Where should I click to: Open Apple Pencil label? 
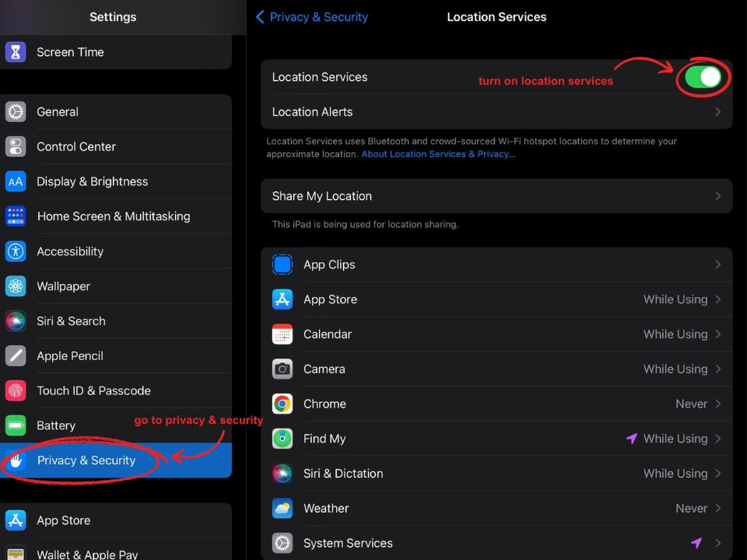point(70,355)
